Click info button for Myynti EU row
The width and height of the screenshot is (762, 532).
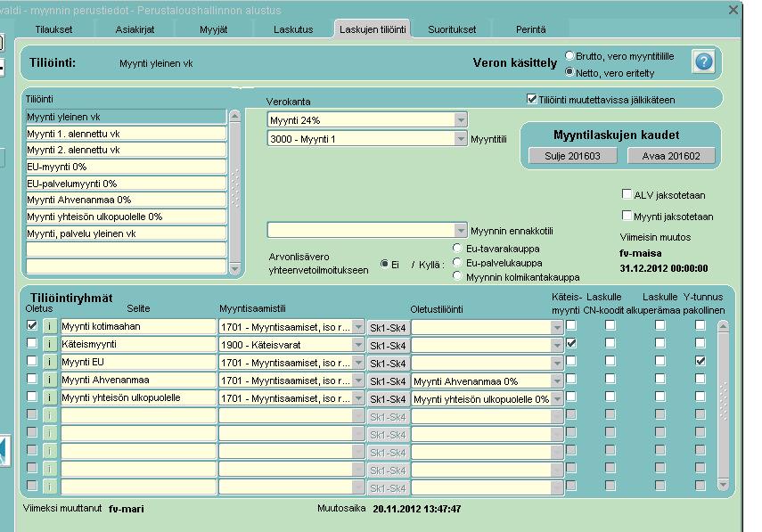pyautogui.click(x=50, y=362)
